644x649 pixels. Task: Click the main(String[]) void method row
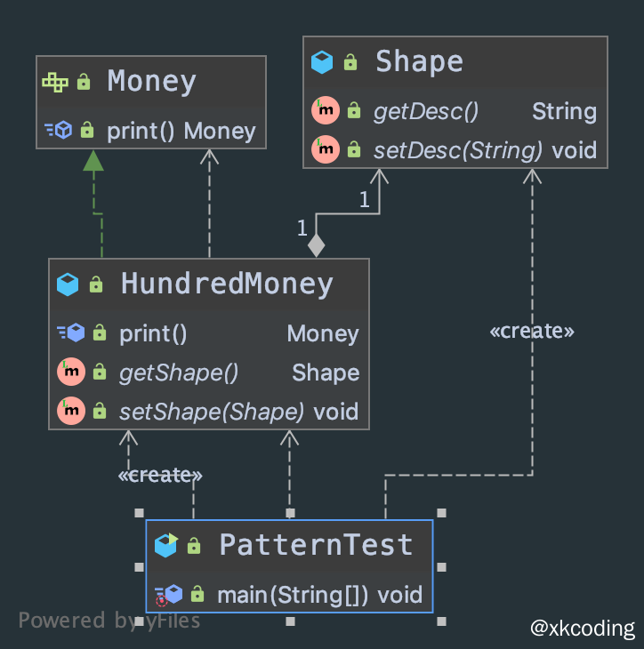click(318, 594)
